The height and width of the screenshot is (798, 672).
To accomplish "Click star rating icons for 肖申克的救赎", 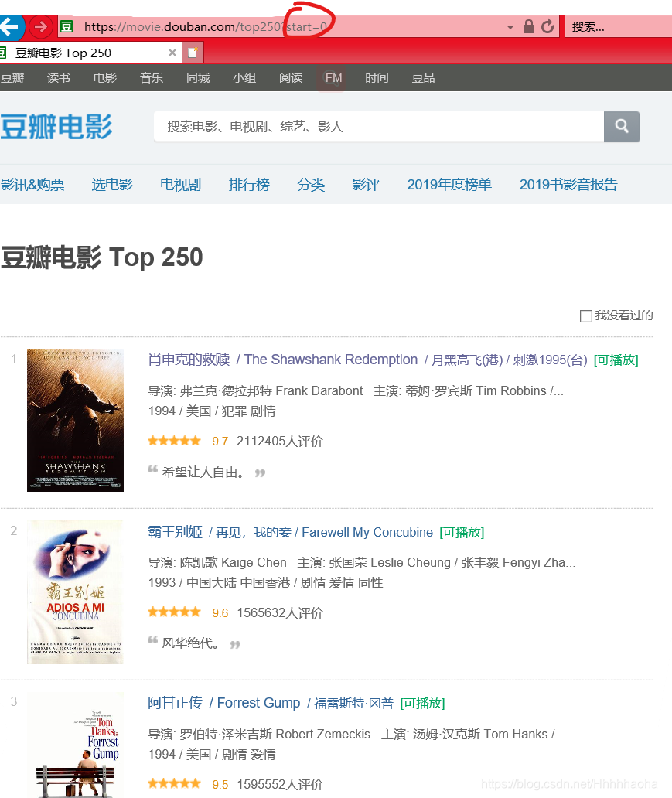I will (174, 441).
